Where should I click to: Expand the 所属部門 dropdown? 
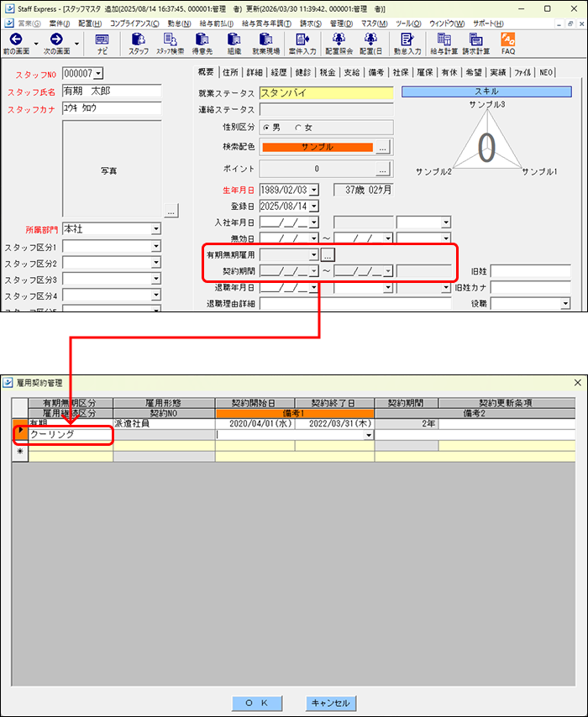coord(155,229)
